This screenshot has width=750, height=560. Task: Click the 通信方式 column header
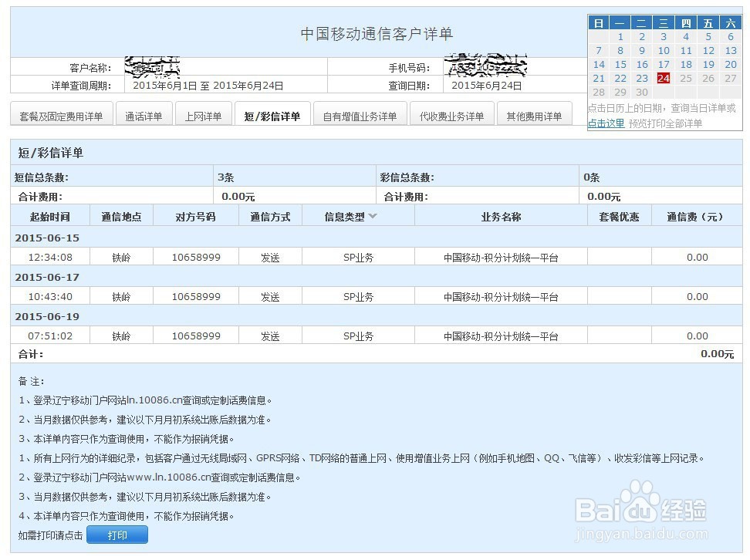(x=270, y=217)
